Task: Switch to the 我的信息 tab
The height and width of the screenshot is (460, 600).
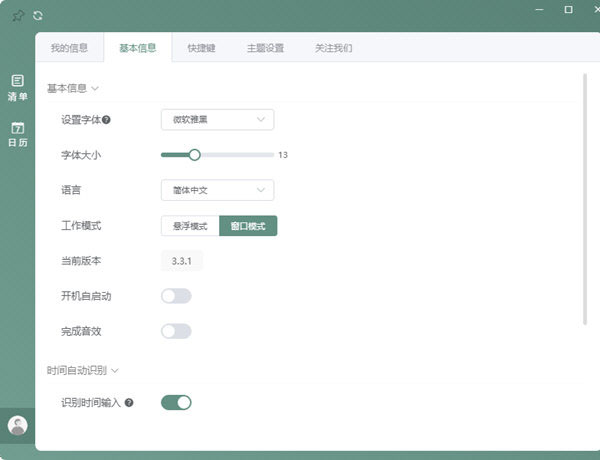Action: [70, 48]
